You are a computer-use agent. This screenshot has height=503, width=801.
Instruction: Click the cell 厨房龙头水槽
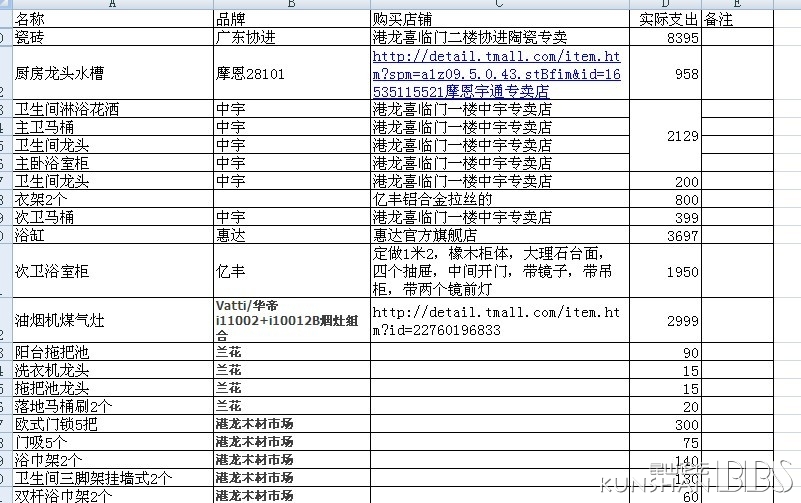point(112,73)
